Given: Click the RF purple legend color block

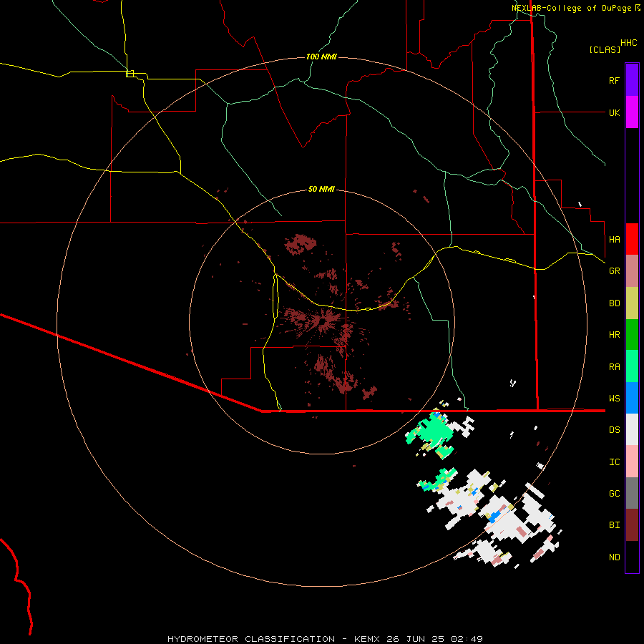Looking at the screenshot, I should [632, 80].
